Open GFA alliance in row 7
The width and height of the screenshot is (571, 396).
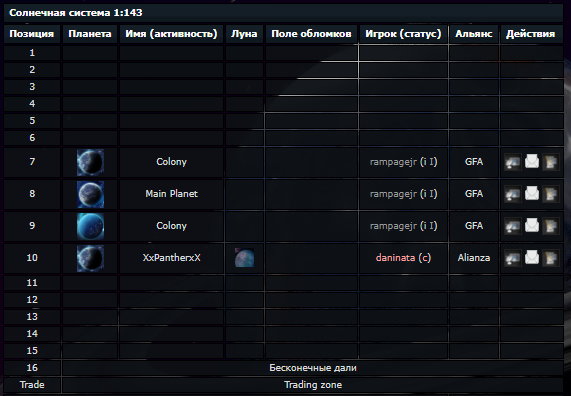tap(474, 162)
